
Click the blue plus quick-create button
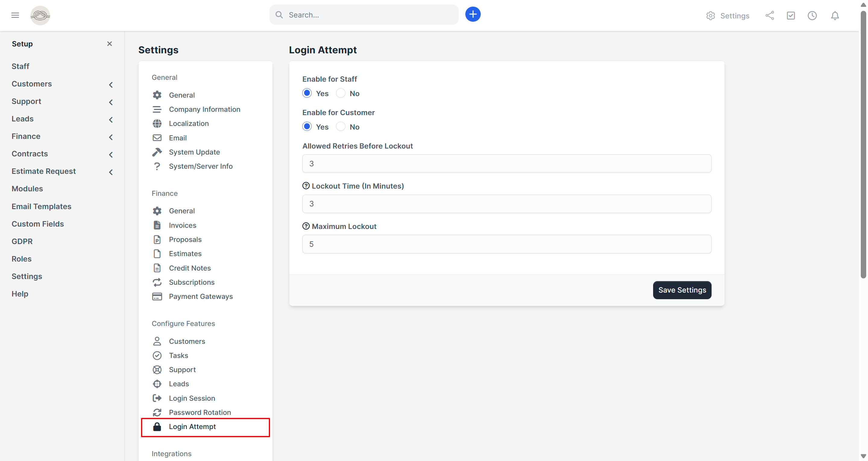[x=473, y=14]
